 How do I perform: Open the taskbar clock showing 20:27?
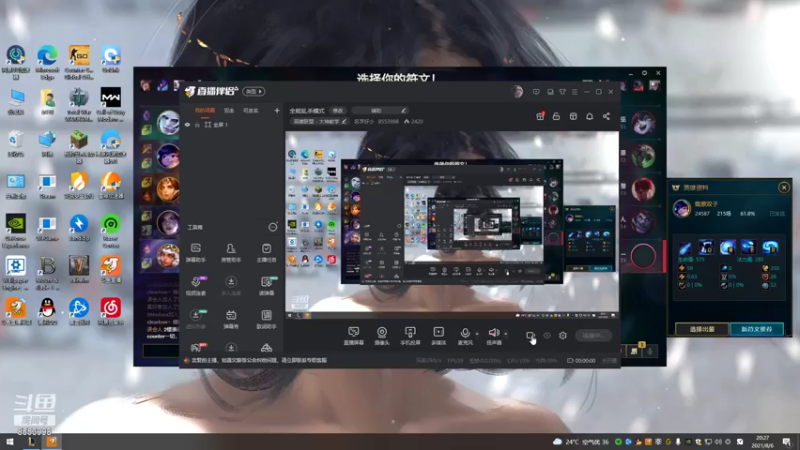pyautogui.click(x=763, y=442)
